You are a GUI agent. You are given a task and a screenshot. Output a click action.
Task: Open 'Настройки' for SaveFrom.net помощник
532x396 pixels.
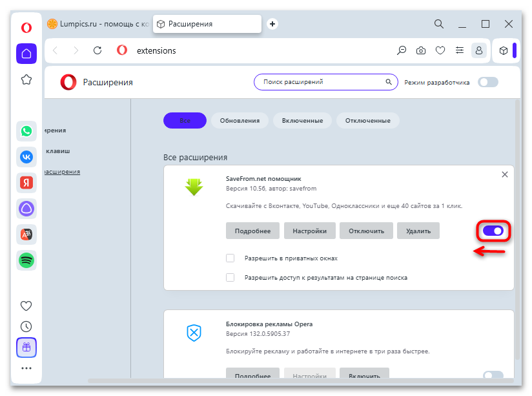click(310, 231)
